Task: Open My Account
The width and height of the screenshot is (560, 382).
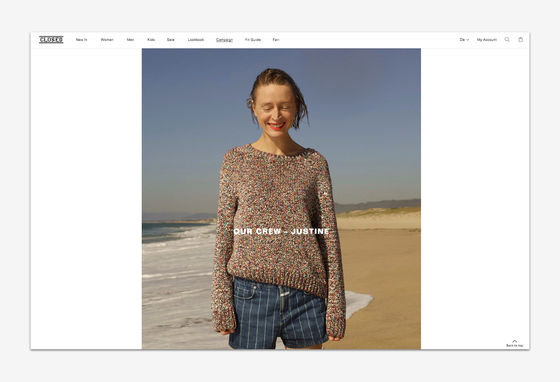Action: [x=487, y=40]
